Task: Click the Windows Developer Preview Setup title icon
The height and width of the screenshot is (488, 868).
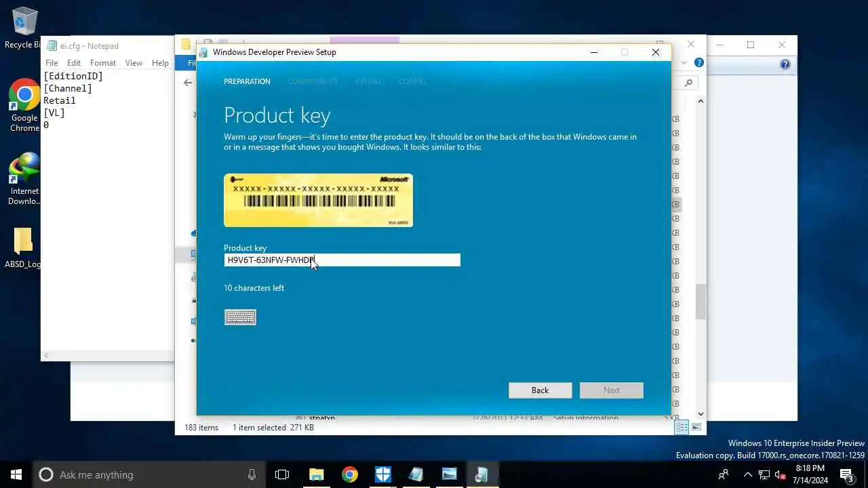Action: tap(203, 52)
